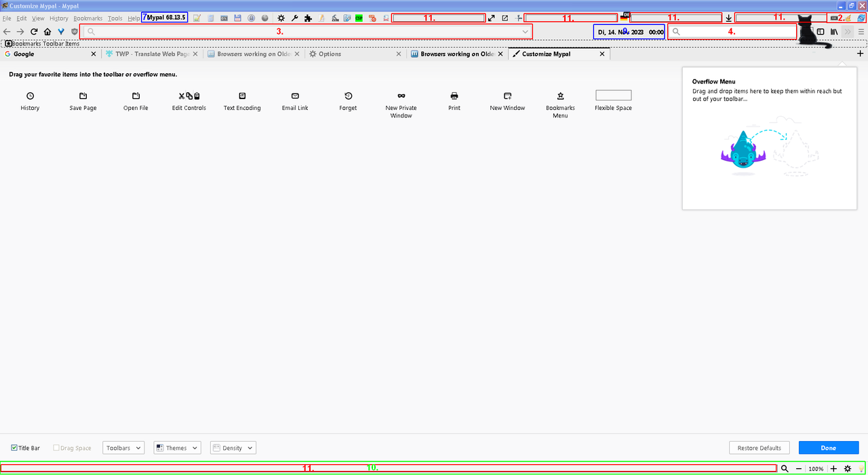The height and width of the screenshot is (475, 868).
Task: Select the Save Page item
Action: (83, 101)
